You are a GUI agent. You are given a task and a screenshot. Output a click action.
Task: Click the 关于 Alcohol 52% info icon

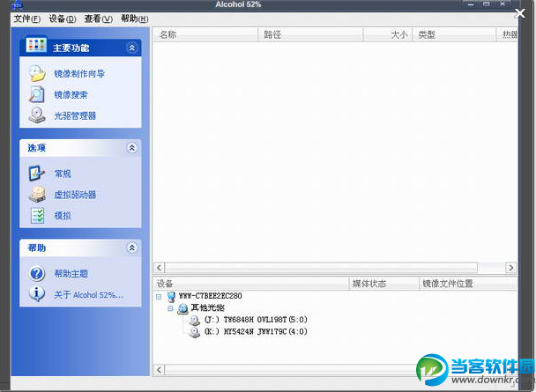[x=36, y=294]
